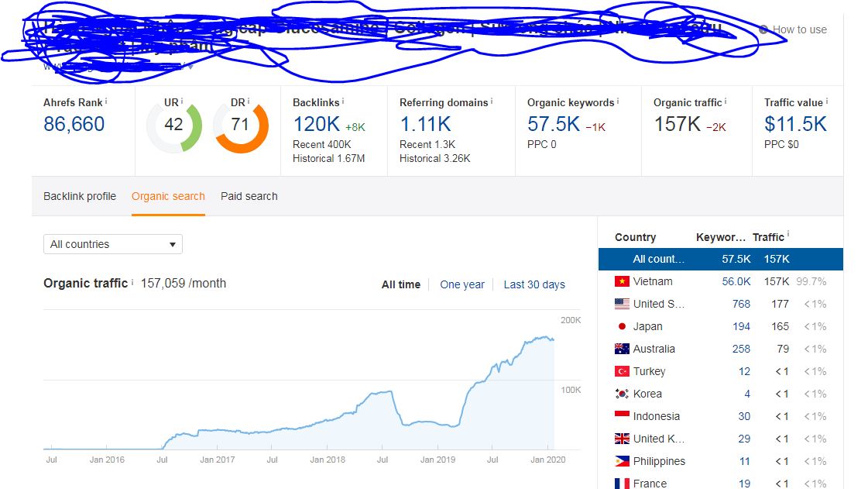Click the Vietnam 99.7% share value

pos(811,281)
